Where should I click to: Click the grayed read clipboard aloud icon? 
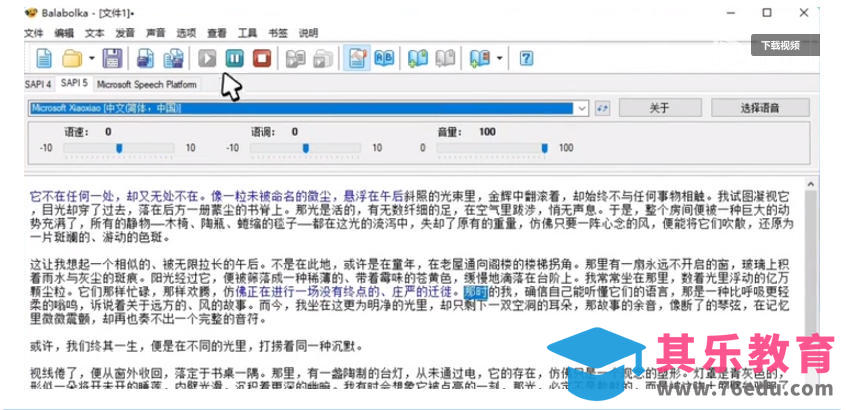tap(295, 58)
